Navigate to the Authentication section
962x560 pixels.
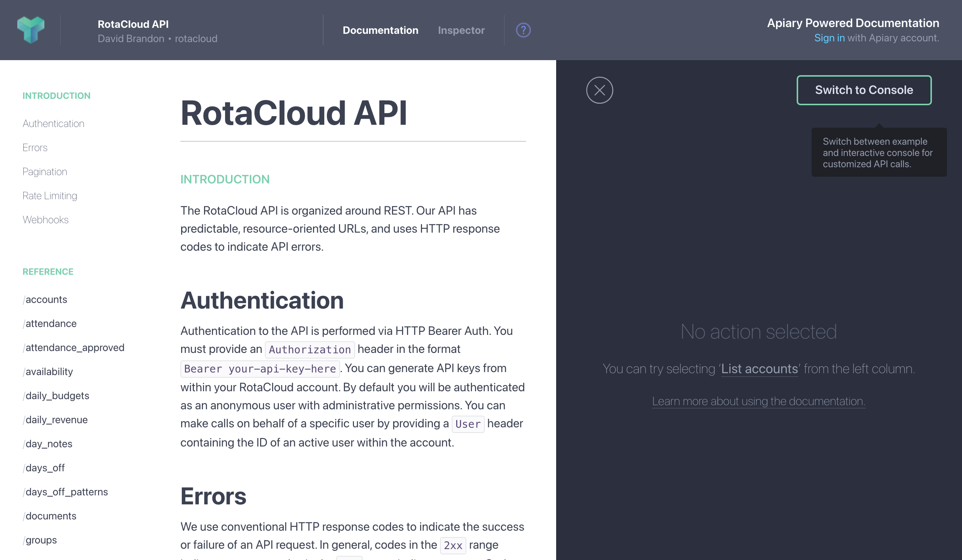53,123
